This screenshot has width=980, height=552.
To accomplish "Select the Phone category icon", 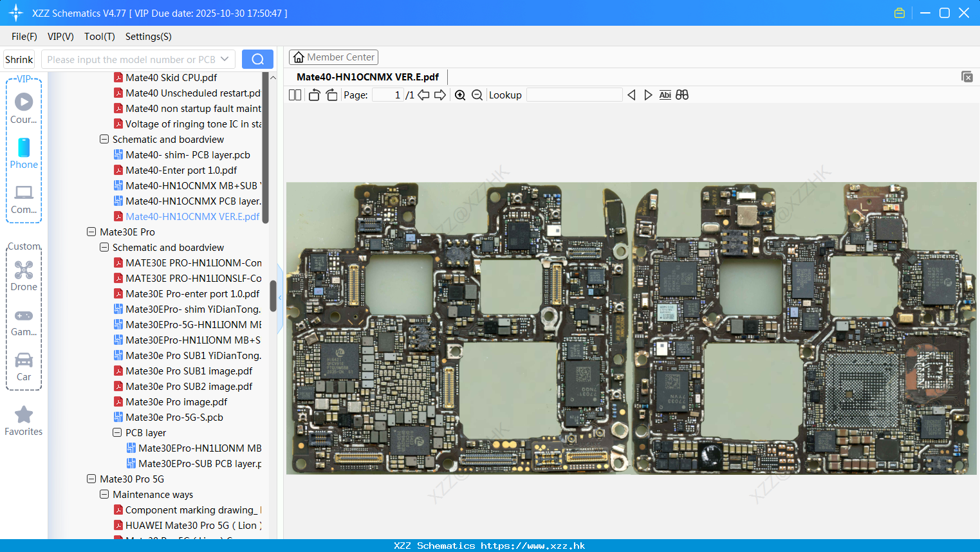I will [x=24, y=154].
